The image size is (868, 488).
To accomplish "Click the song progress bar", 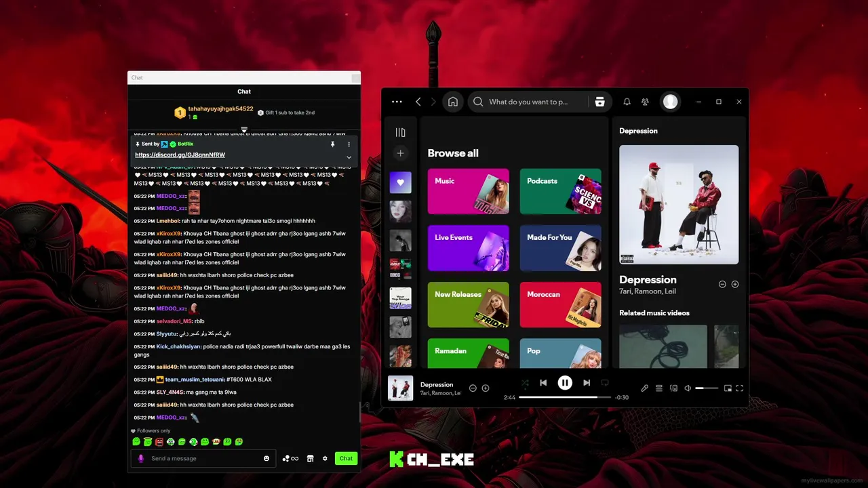I will (x=565, y=397).
